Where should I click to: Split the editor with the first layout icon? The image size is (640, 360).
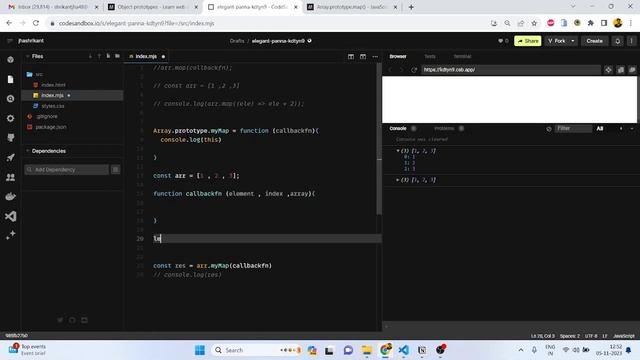[x=351, y=57]
